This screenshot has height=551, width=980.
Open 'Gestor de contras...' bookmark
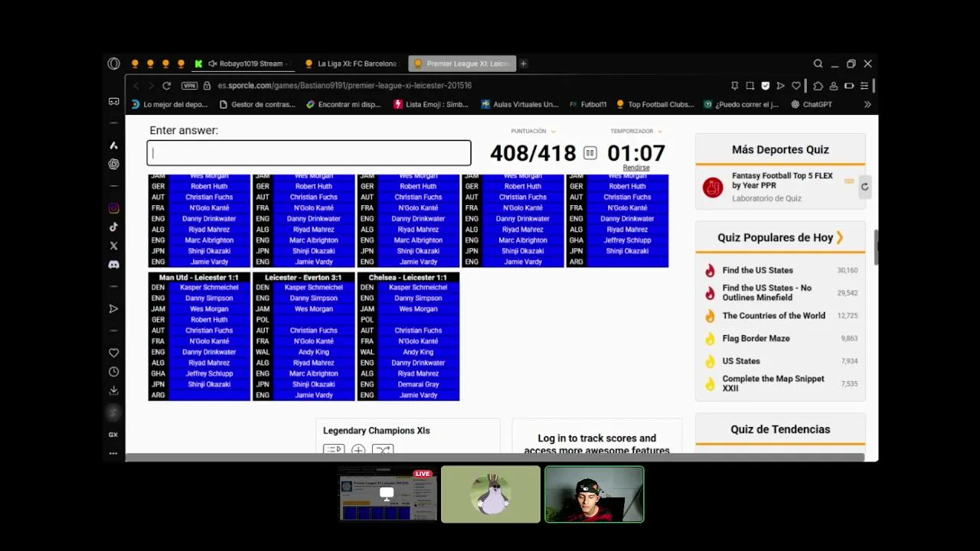click(257, 105)
